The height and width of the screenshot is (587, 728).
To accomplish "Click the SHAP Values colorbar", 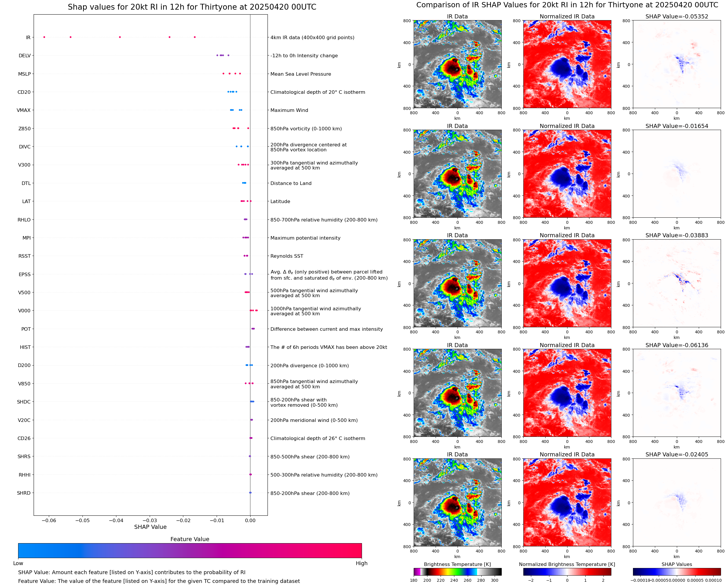I will tap(677, 572).
